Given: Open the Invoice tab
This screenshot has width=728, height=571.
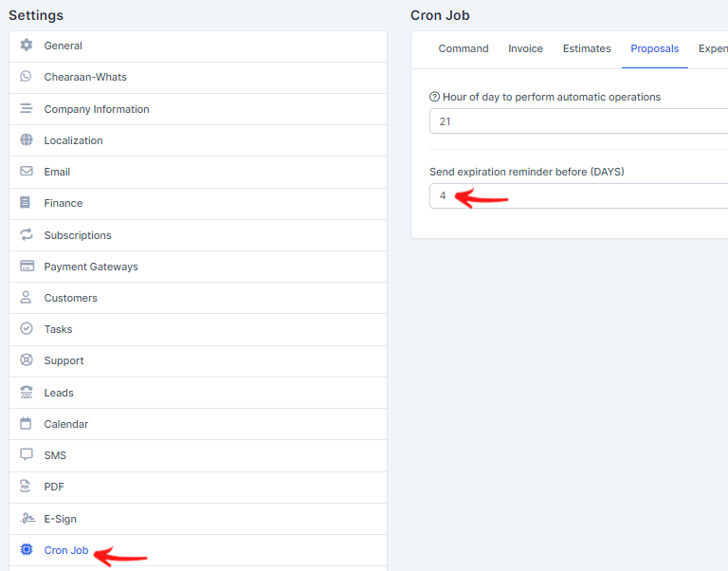Looking at the screenshot, I should pos(525,48).
